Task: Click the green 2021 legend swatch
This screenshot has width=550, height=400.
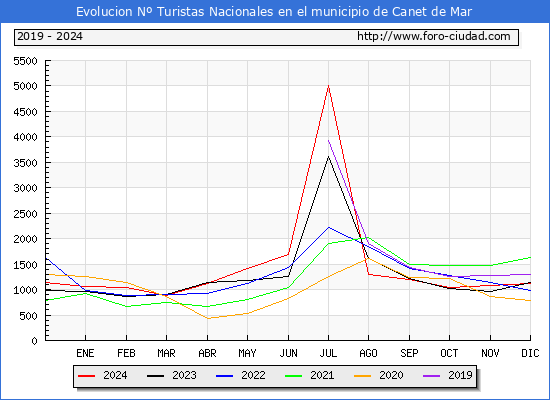Action: click(293, 376)
